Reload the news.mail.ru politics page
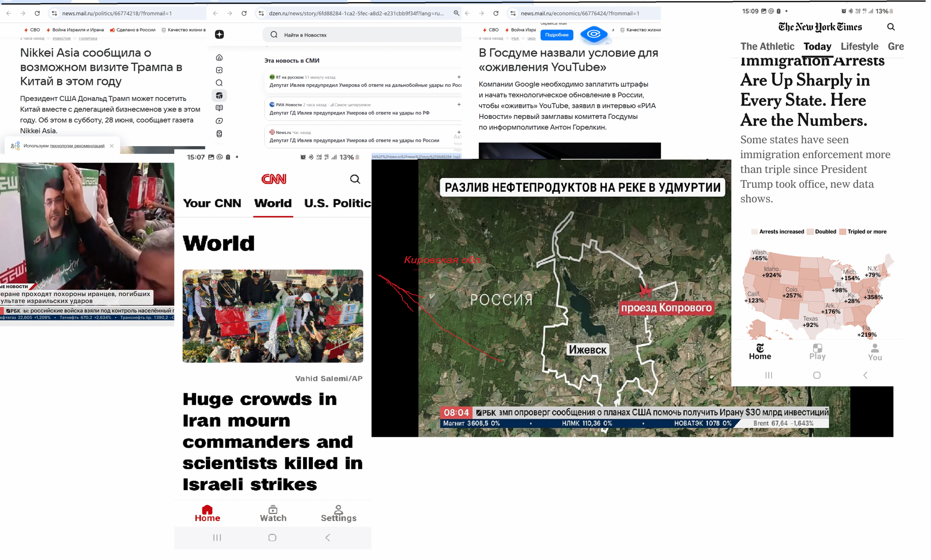 click(37, 13)
